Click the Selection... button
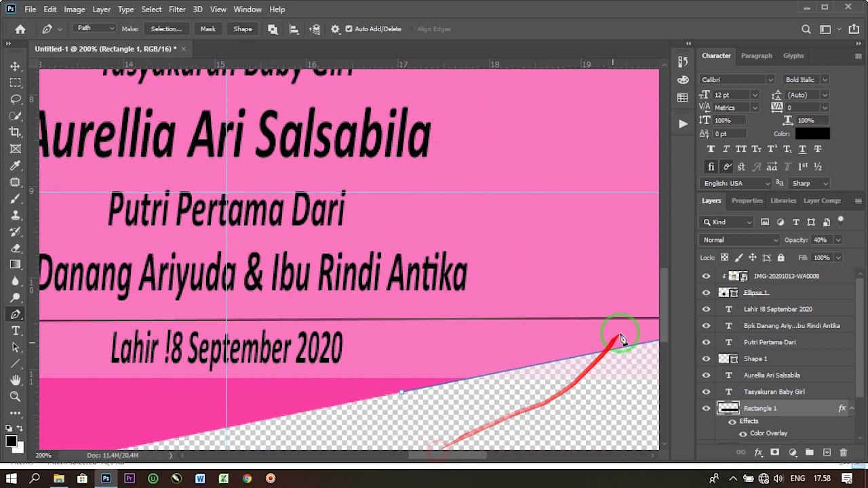The image size is (868, 488). click(x=166, y=29)
